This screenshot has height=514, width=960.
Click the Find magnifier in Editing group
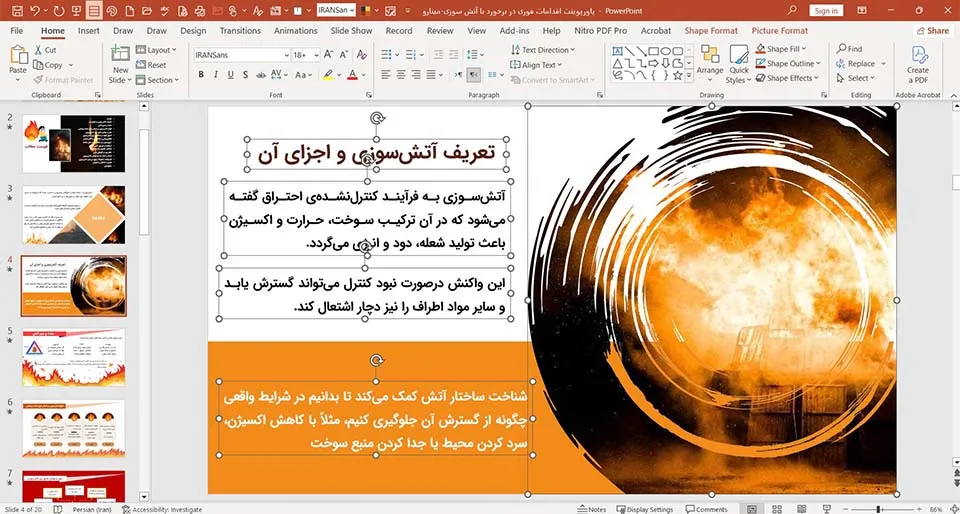pos(842,48)
